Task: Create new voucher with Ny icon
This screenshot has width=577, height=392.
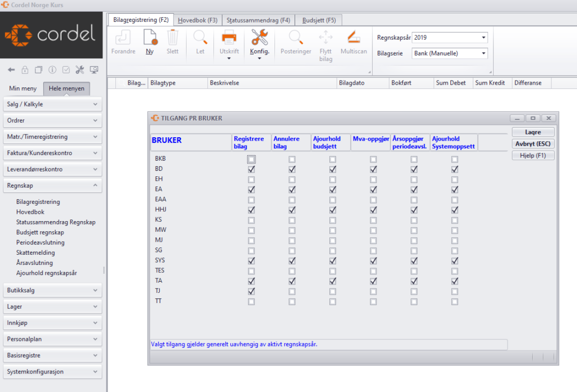Action: pos(150,37)
